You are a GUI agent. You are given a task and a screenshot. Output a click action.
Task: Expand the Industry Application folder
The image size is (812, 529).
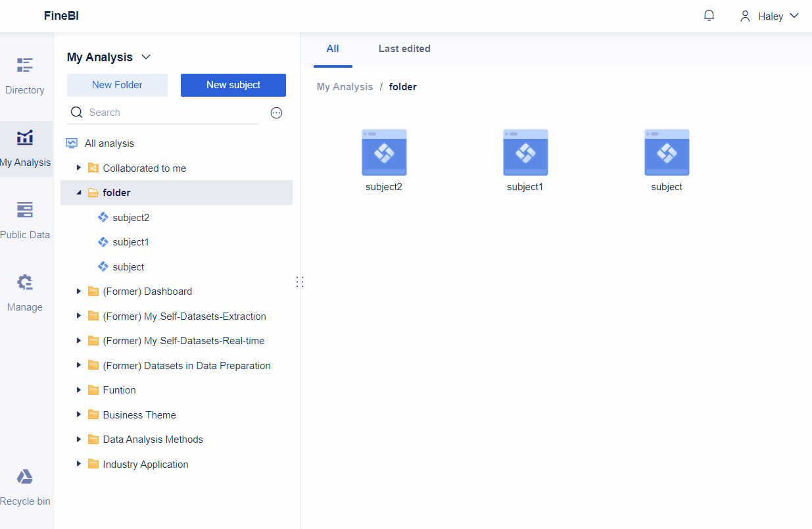coord(79,464)
